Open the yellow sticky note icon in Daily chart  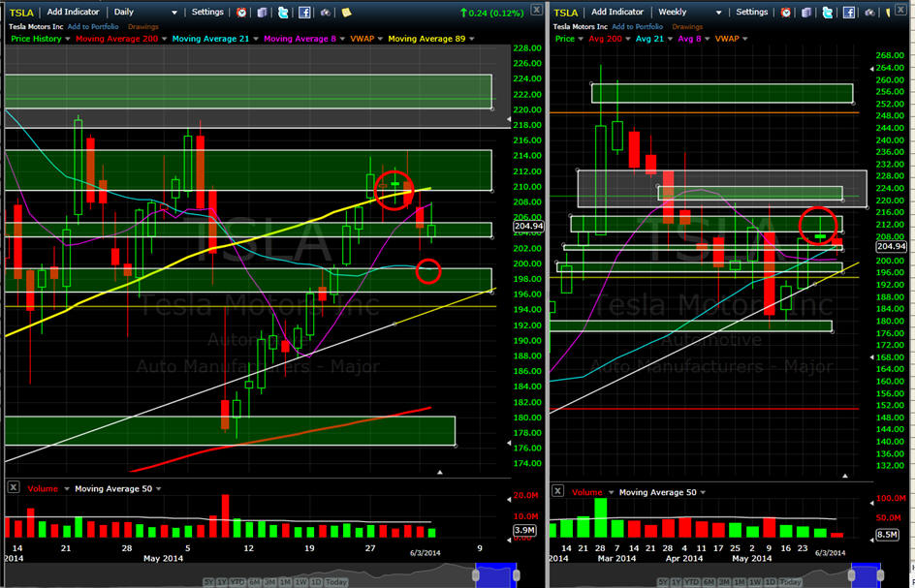pyautogui.click(x=346, y=12)
